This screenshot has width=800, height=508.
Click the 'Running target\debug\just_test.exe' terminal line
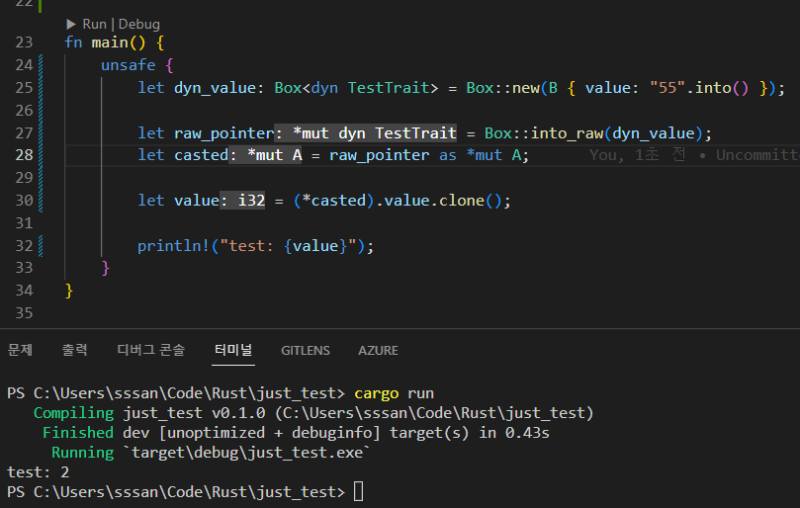pos(210,452)
